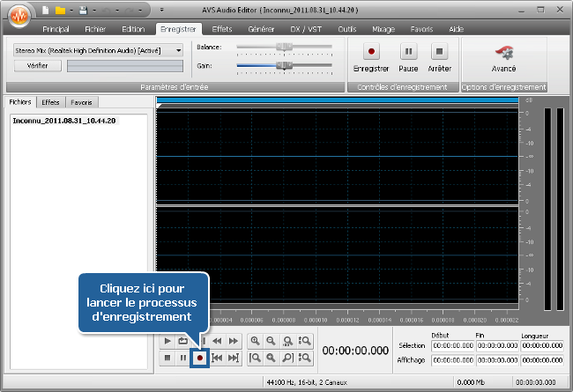Image resolution: width=573 pixels, height=392 pixels.
Task: Click the Arrêter stop icon in ribbon
Action: point(439,52)
